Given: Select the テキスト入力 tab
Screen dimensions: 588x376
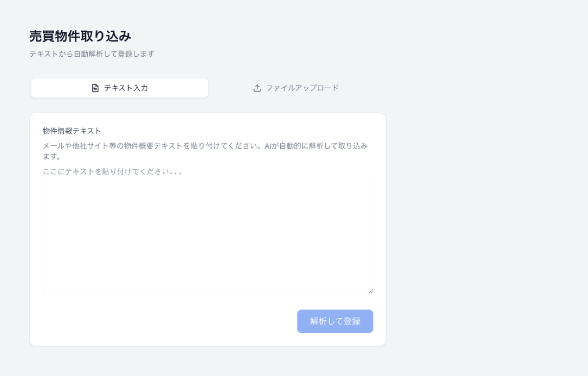Looking at the screenshot, I should point(120,88).
